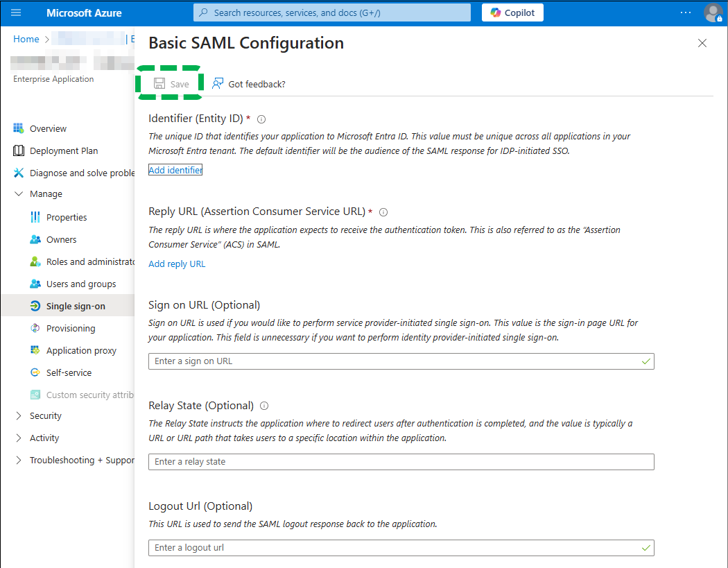
Task: Launch Copilot from the top bar
Action: click(x=512, y=12)
